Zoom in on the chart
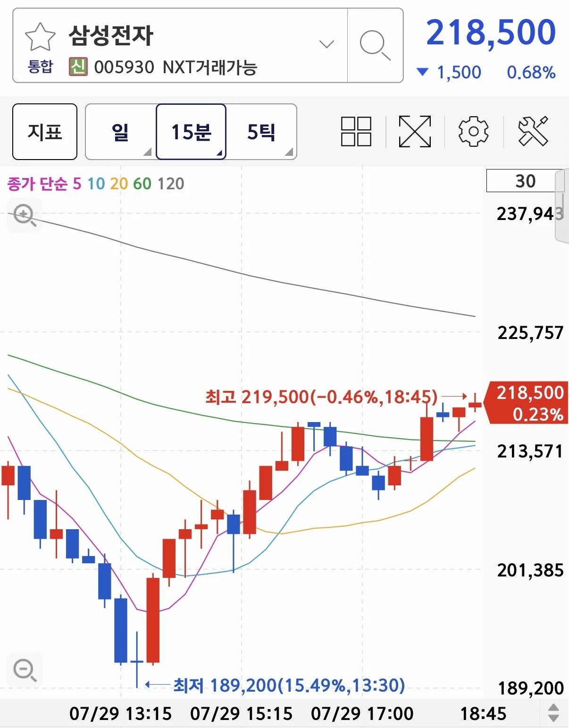 coord(25,216)
